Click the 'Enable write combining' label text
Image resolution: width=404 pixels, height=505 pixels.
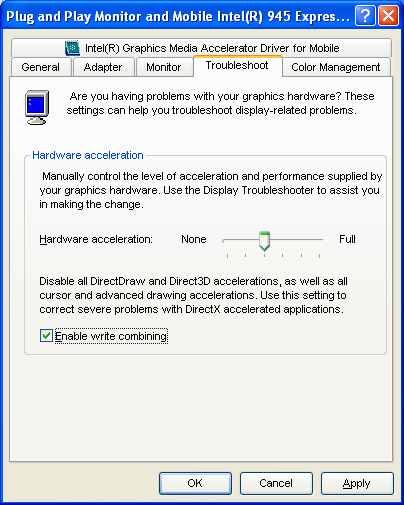(x=111, y=336)
